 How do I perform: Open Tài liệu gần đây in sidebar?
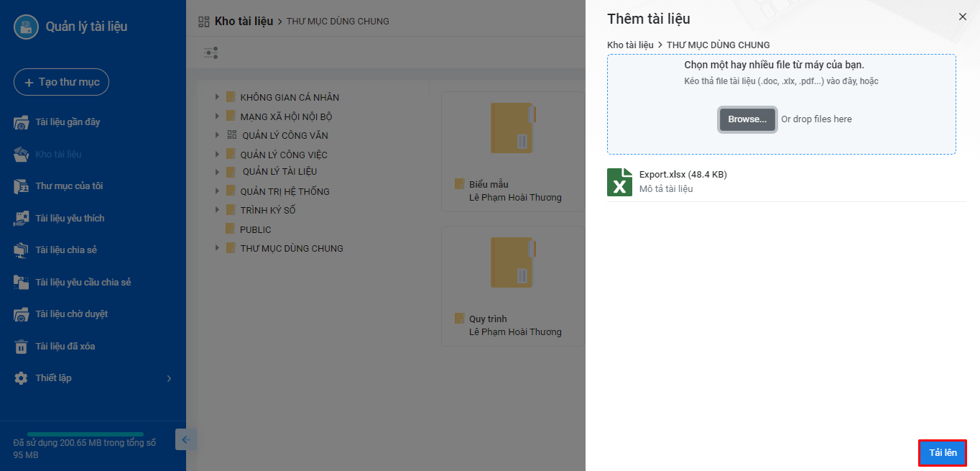coord(68,122)
